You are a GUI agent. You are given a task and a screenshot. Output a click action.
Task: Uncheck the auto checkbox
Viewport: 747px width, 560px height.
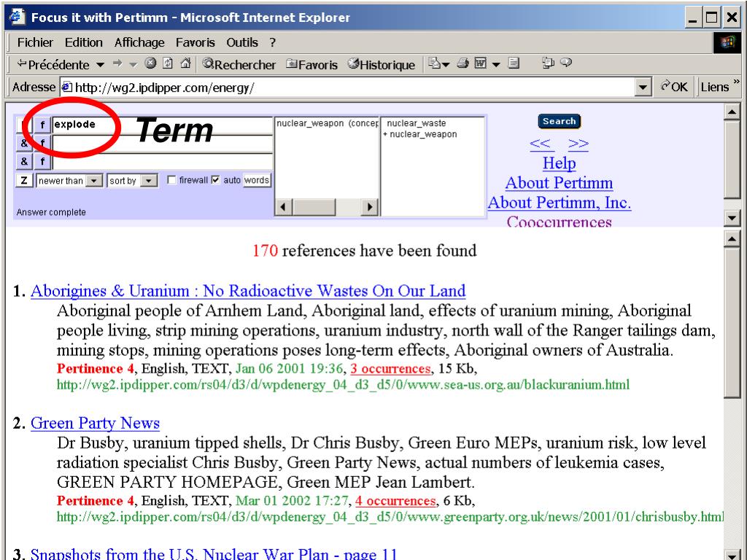(x=215, y=180)
